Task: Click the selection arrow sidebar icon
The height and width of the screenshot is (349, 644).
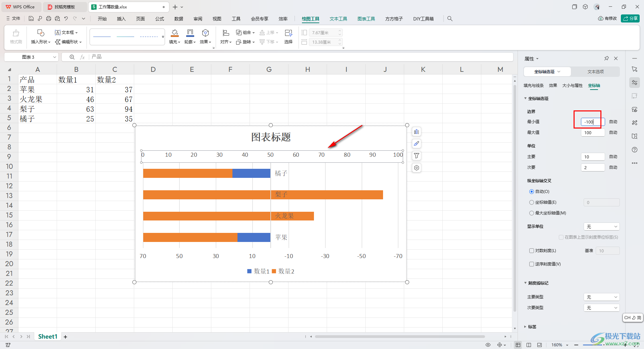Action: [x=635, y=69]
